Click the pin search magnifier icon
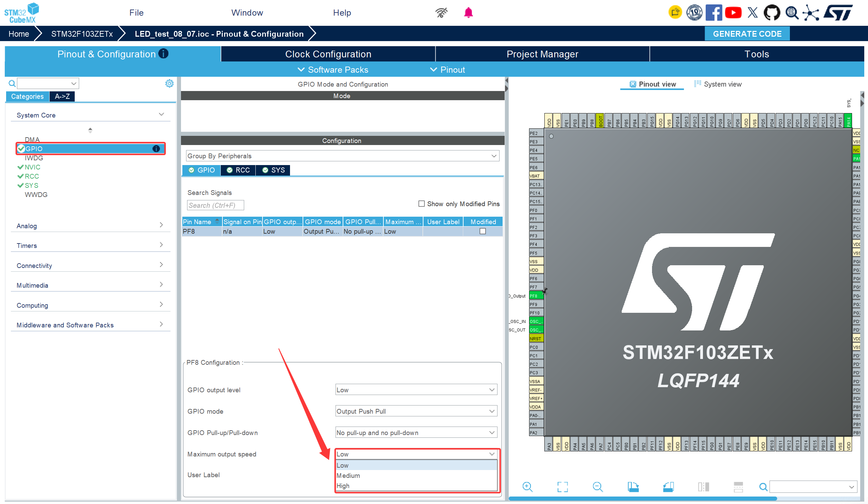 [x=763, y=487]
